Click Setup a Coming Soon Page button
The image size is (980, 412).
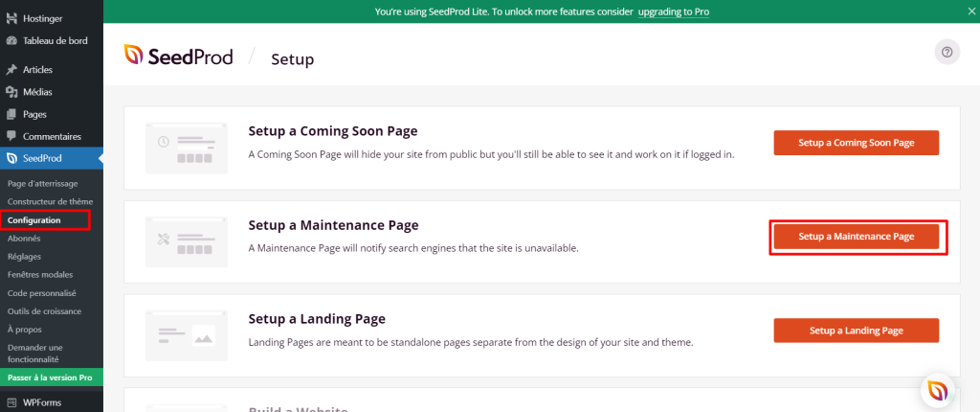[857, 143]
